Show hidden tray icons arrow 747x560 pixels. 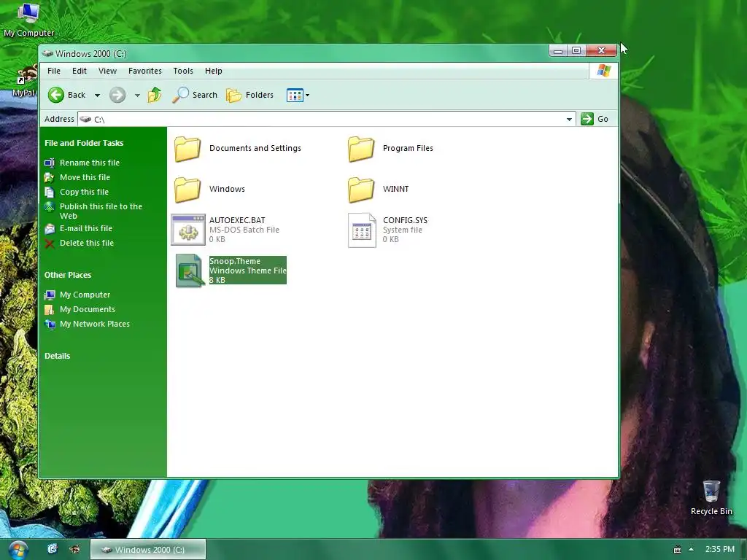point(691,550)
